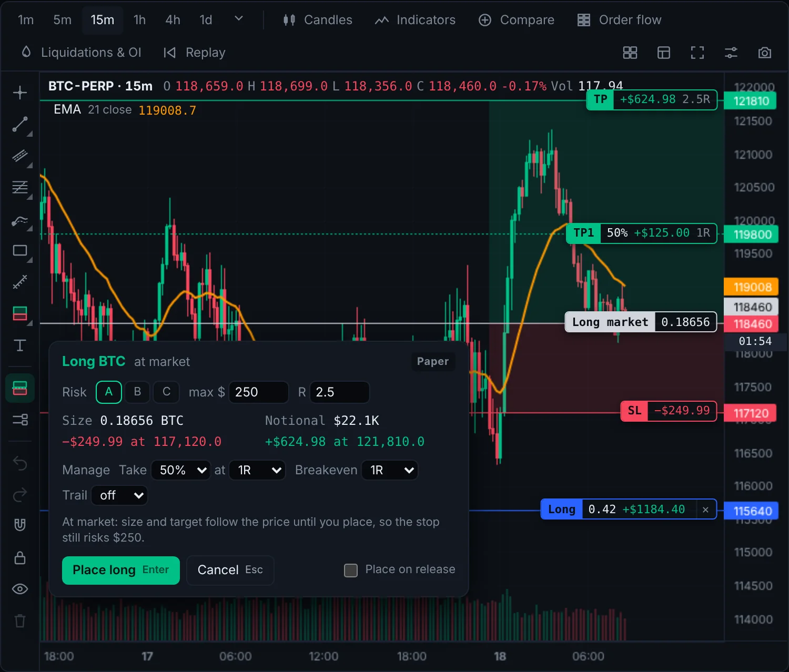Click the max $ risk input field
Image resolution: width=789 pixels, height=672 pixels.
(259, 392)
